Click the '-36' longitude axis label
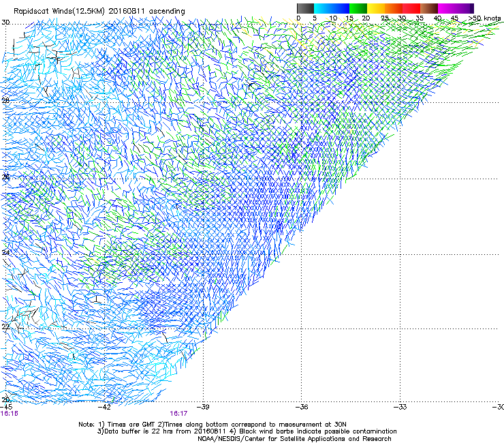 point(302,407)
